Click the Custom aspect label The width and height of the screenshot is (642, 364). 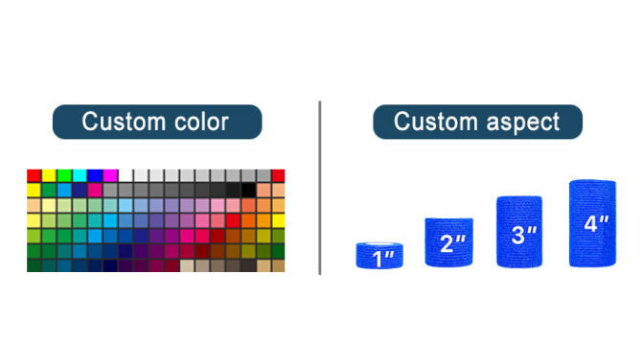click(477, 122)
